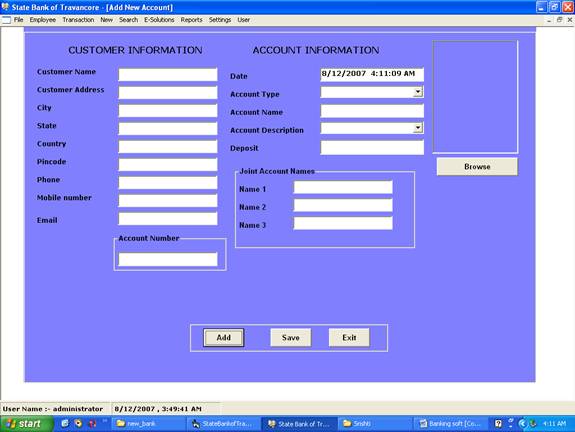The width and height of the screenshot is (575, 432).
Task: Open the Employee menu
Action: point(43,20)
